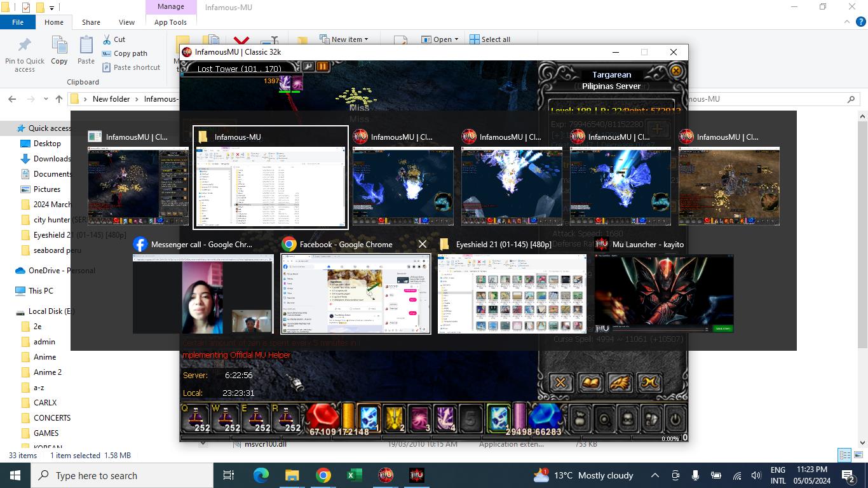Click the active skill icon beside mana bar
Viewport: 868px width, 488px height.
[x=498, y=418]
